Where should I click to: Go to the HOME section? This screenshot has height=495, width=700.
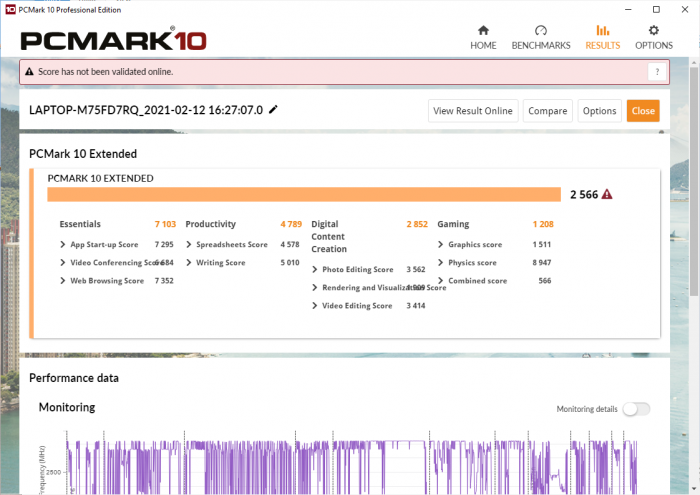(483, 37)
